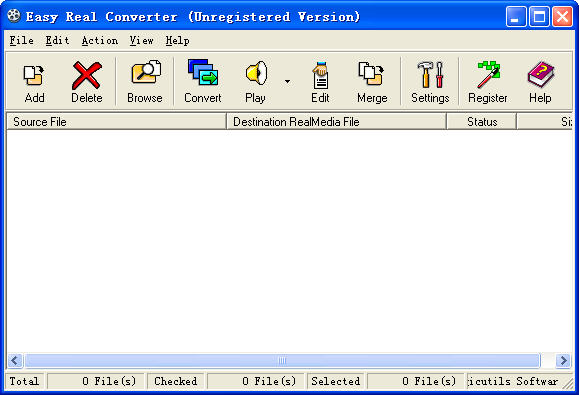Open the Action menu

click(100, 41)
